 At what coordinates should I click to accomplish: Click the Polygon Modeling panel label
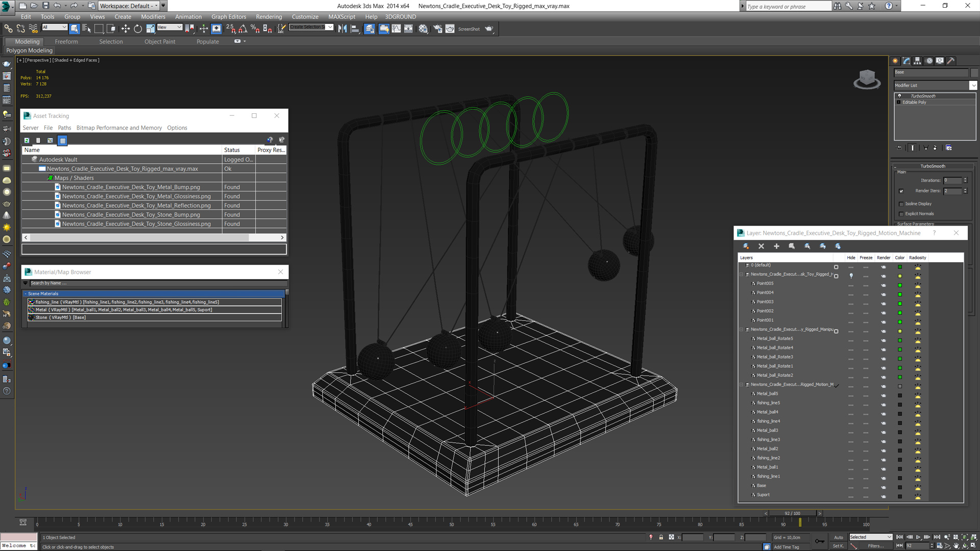pos(29,51)
